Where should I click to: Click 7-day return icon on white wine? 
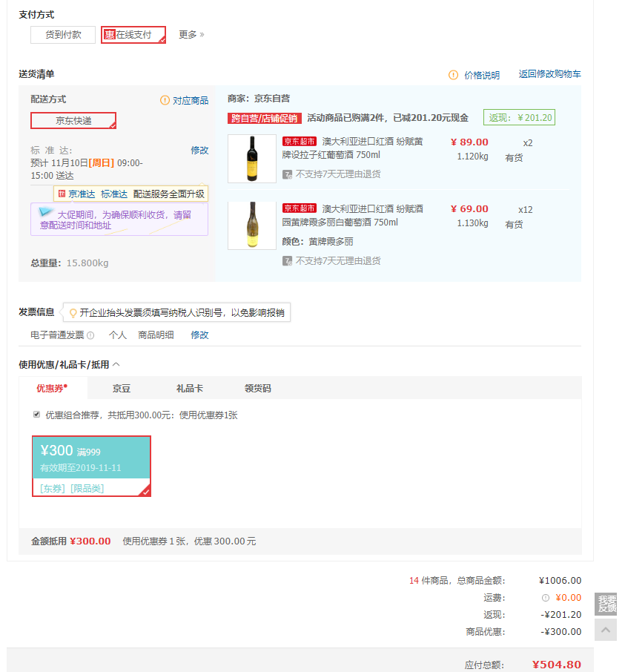[x=287, y=261]
